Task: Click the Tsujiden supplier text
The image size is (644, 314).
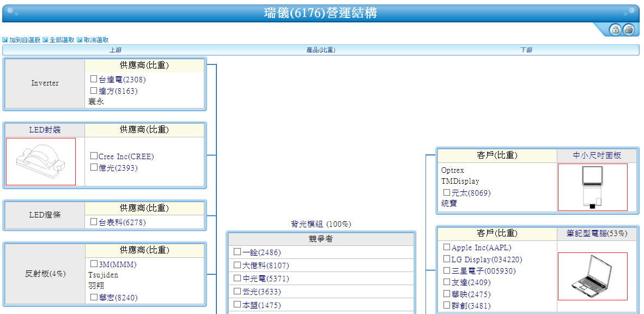Action: 103,275
